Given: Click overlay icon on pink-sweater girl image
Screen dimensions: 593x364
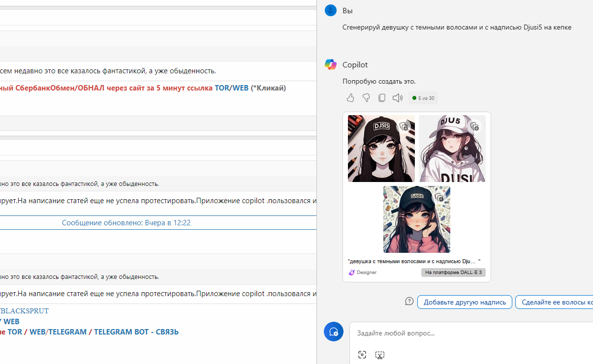Looking at the screenshot, I should pos(439,197).
